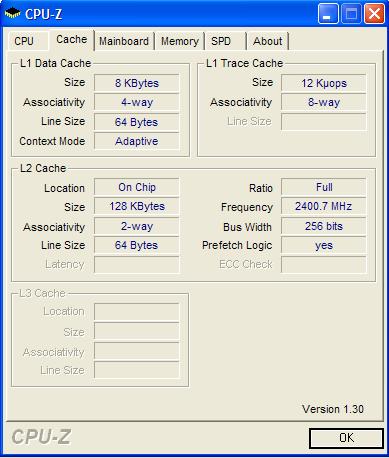Click the L2 Ratio Full field
The height and width of the screenshot is (458, 389).
pyautogui.click(x=324, y=187)
